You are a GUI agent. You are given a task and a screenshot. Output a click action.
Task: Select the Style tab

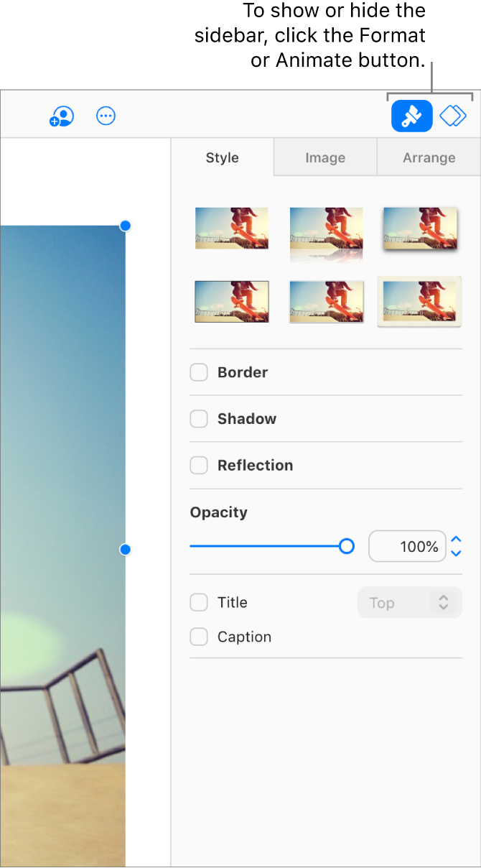click(222, 157)
